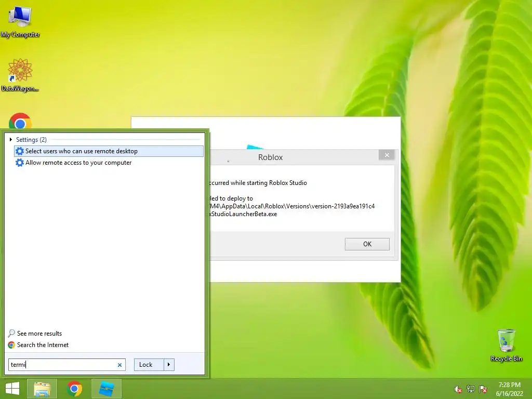Expand the arrow next to Lock
This screenshot has height=399, width=532.
click(169, 365)
